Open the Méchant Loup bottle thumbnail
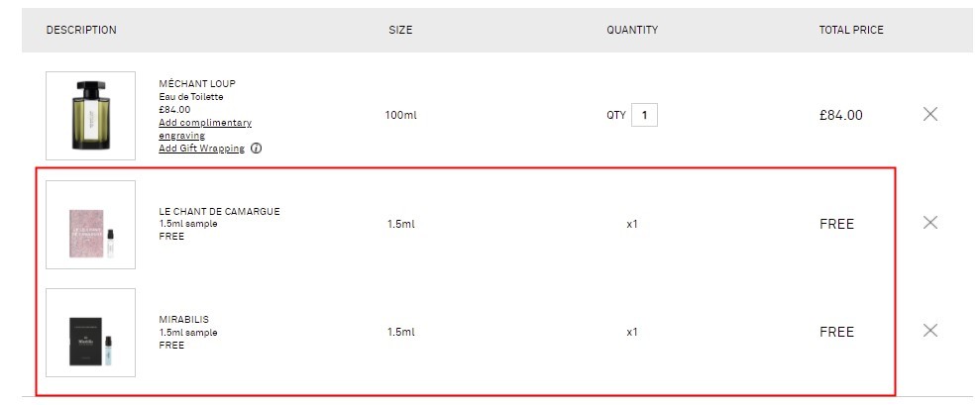This screenshot has width=980, height=405. pos(90,116)
